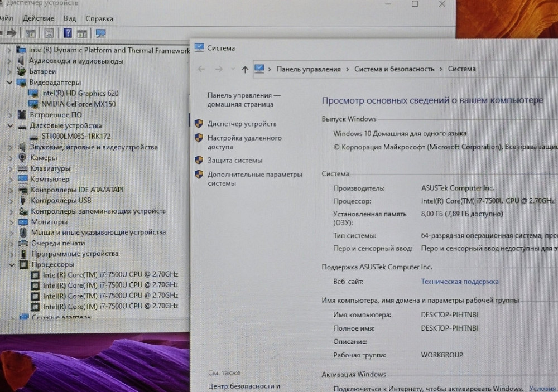This screenshot has width=558, height=392.
Task: Select Мыши и иные указывающие устройства
Action: (99, 233)
